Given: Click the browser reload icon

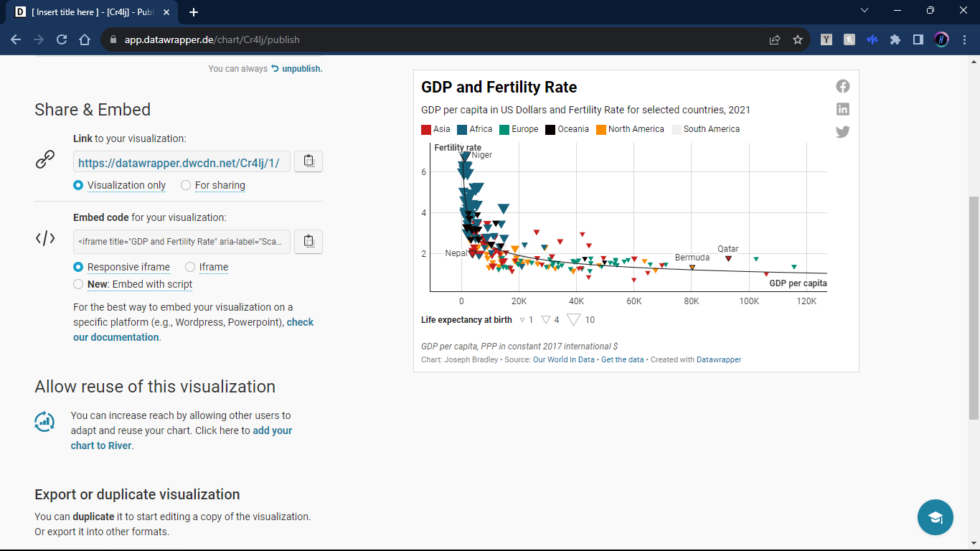Looking at the screenshot, I should 62,39.
